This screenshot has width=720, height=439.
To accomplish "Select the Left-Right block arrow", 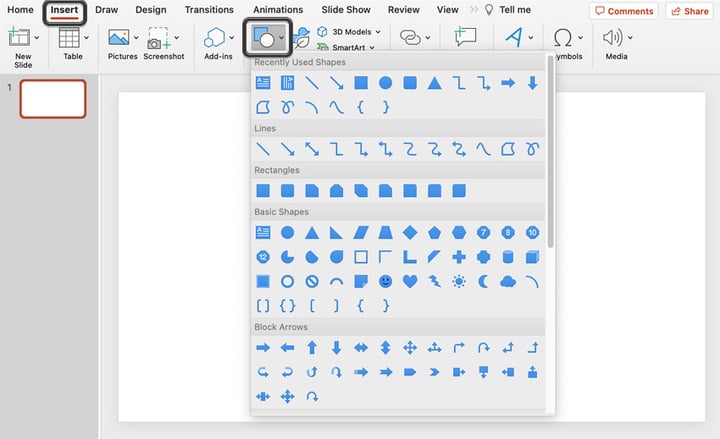I will (x=361, y=348).
